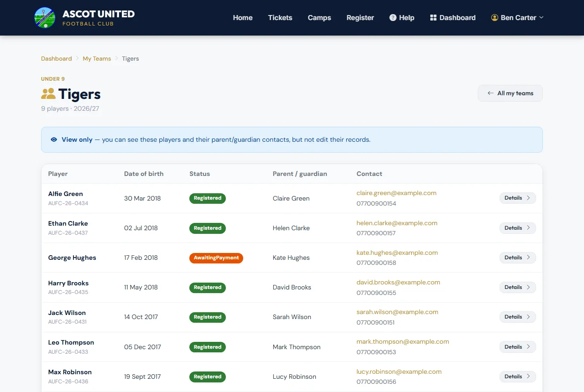Click mark.thompson@example.com email link
The image size is (584, 392).
[403, 341]
